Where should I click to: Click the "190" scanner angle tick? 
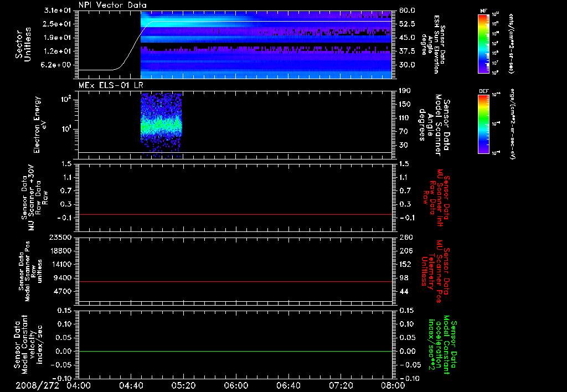tap(405, 91)
